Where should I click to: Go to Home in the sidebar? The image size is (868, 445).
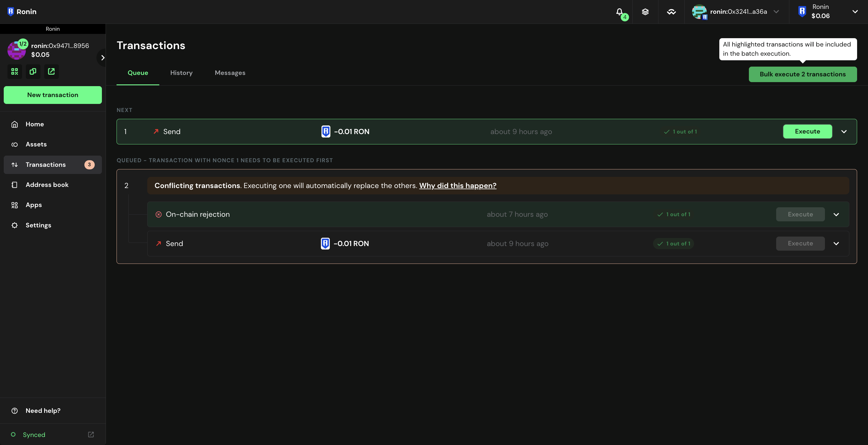click(x=53, y=124)
